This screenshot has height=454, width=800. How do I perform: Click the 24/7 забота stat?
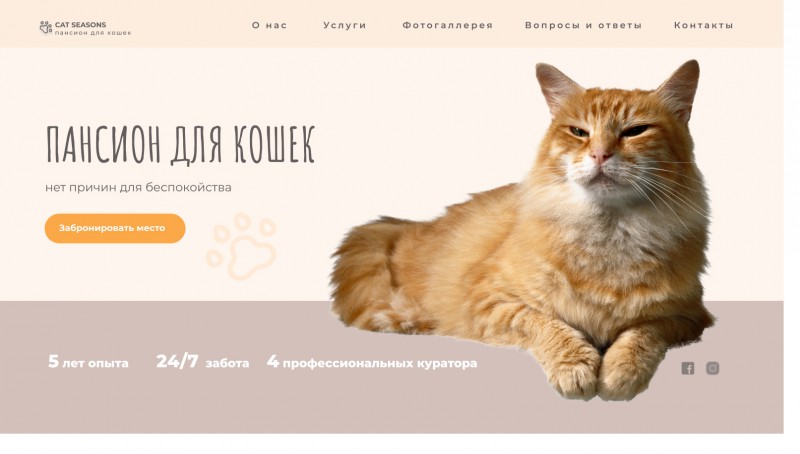203,362
